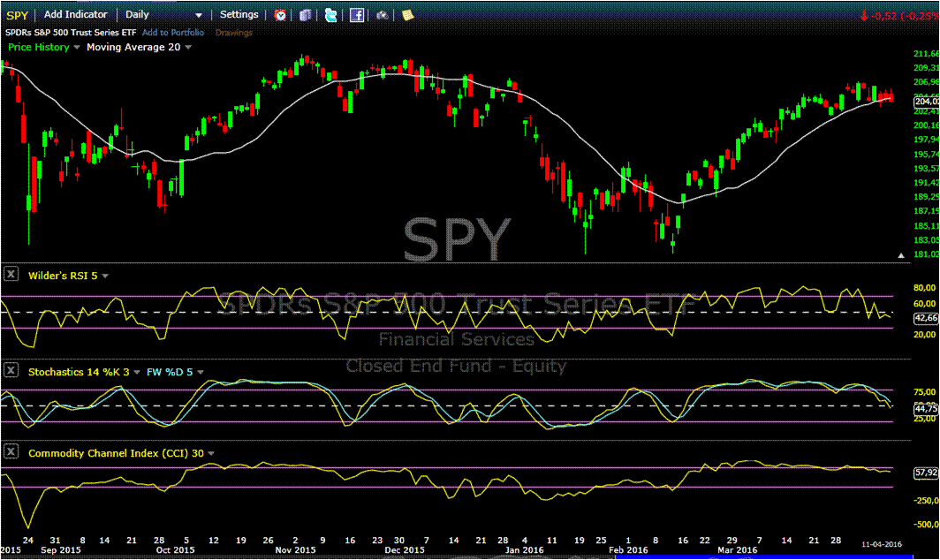Click the camera snapshot icon
Screen dimensions: 940x560
pos(382,15)
